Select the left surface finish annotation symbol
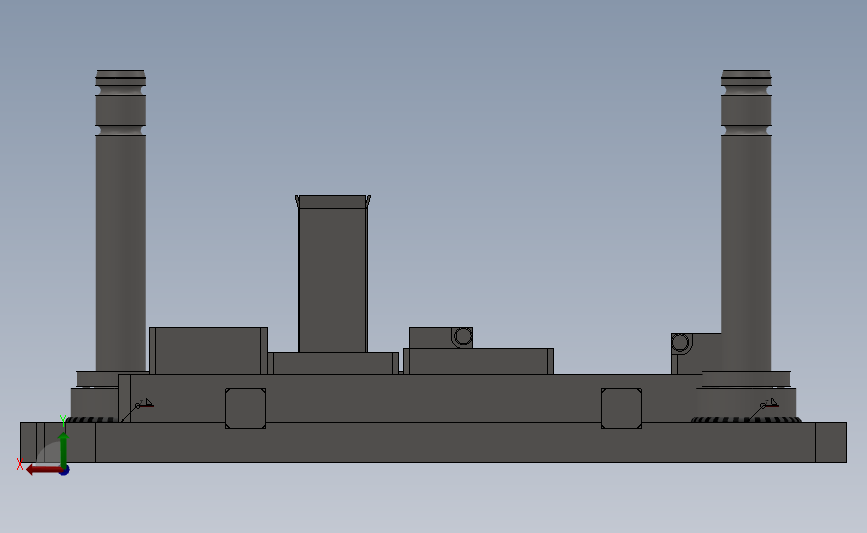The height and width of the screenshot is (533, 867). click(138, 409)
